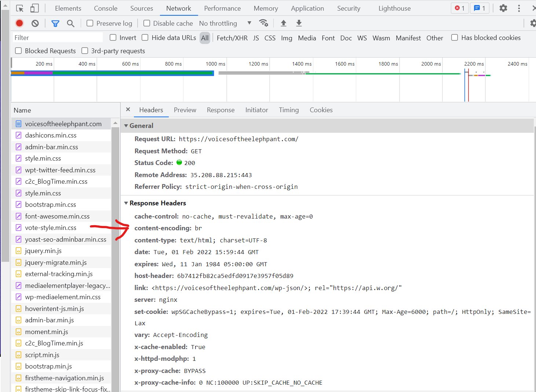Toggle the network filter funnel icon
Screen dimensions: 536x392
[55, 23]
